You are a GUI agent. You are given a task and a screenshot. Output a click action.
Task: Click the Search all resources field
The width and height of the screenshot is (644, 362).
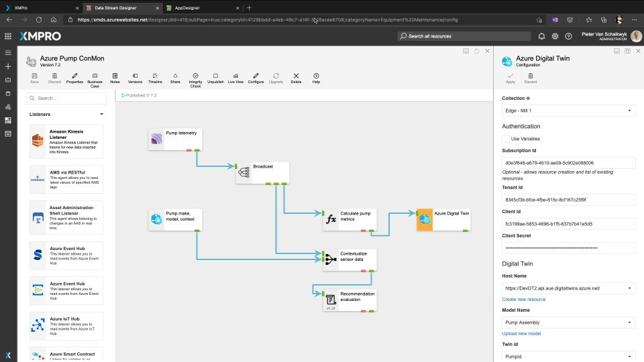[x=463, y=36]
